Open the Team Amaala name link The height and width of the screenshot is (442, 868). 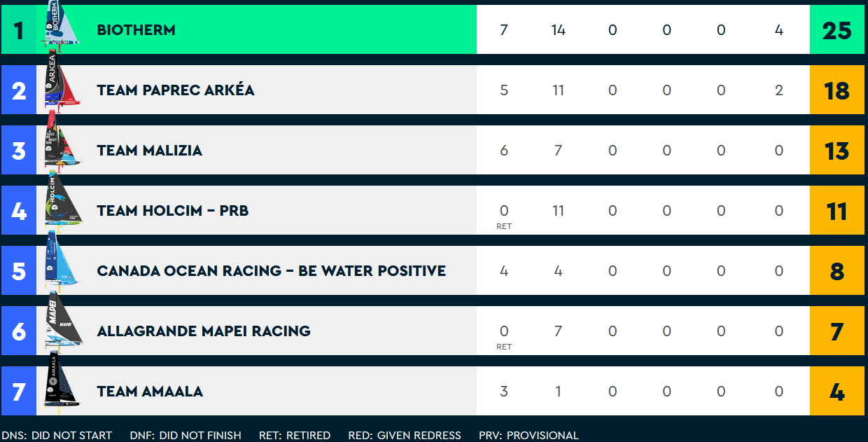point(150,392)
